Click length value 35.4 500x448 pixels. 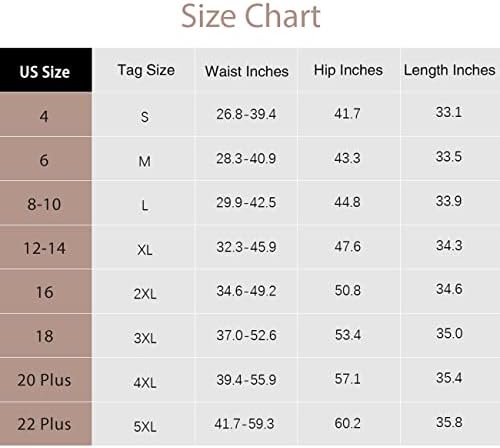pyautogui.click(x=449, y=377)
